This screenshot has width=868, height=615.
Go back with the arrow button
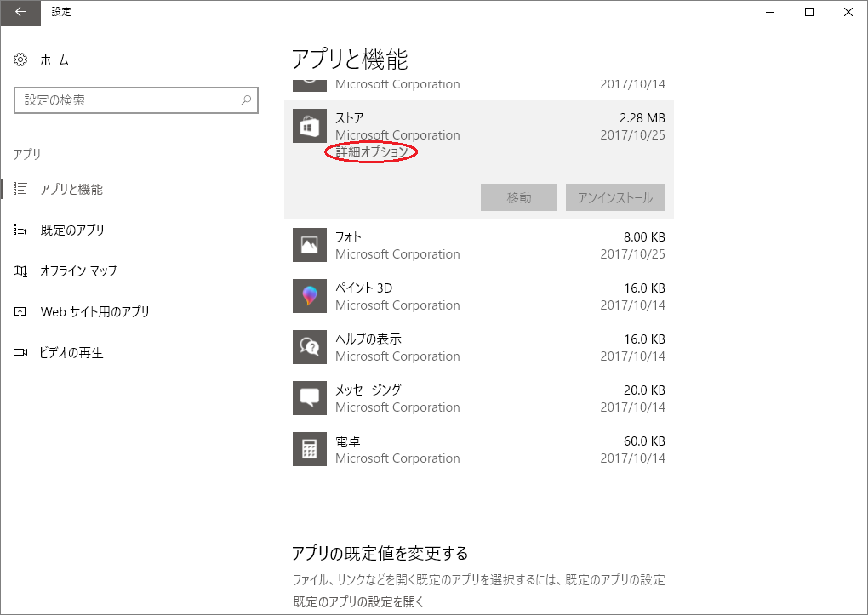(20, 12)
